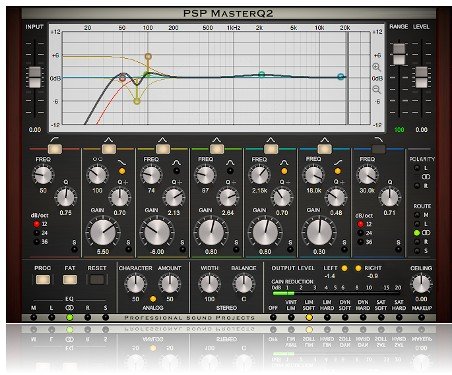Image resolution: width=452 pixels, height=375 pixels.
Task: Toggle the blue 18.0k band enable button
Action: tap(325, 149)
